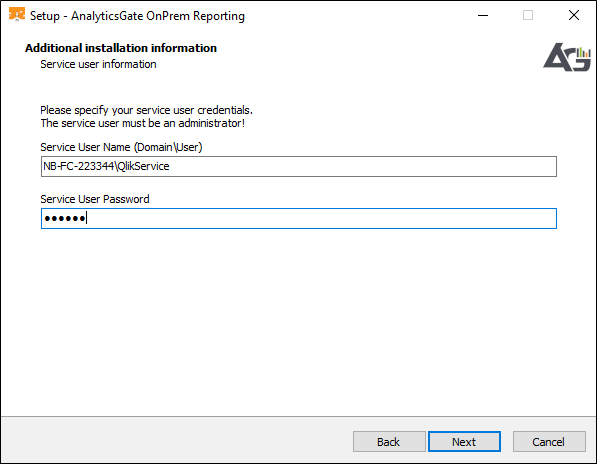Click the disabled maximize window button

[528, 15]
